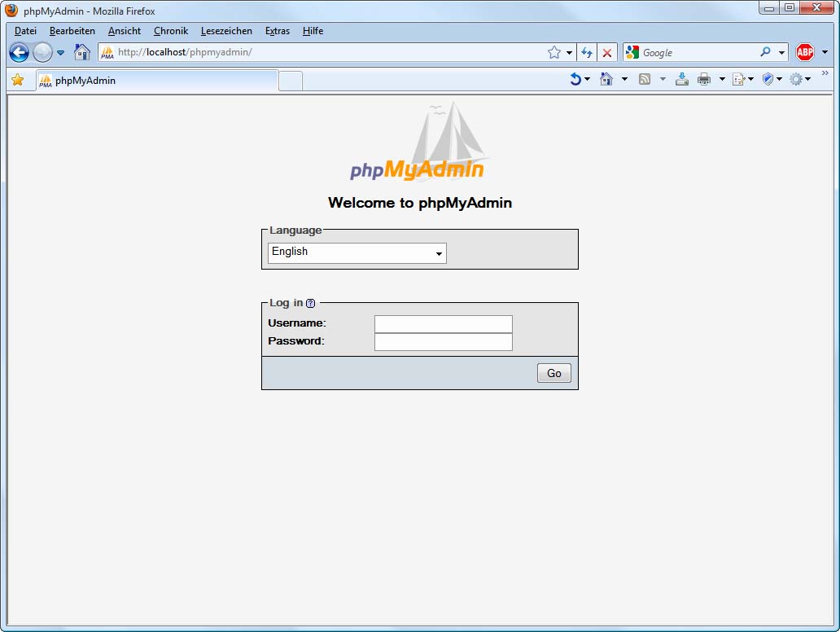Click the 'Username:' label

point(297,323)
